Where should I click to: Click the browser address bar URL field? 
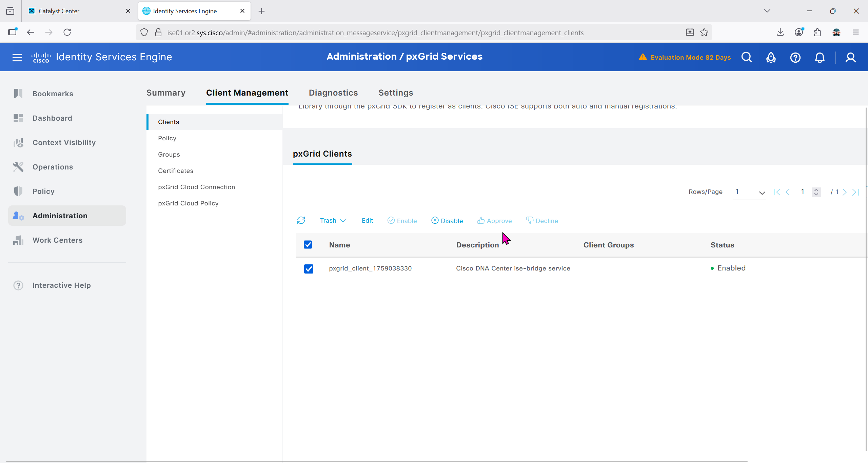(375, 33)
